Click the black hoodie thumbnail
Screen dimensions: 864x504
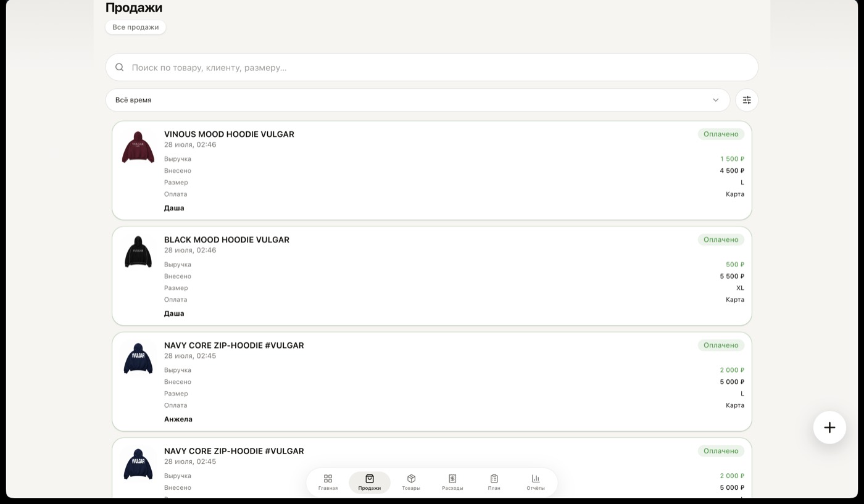pyautogui.click(x=138, y=252)
